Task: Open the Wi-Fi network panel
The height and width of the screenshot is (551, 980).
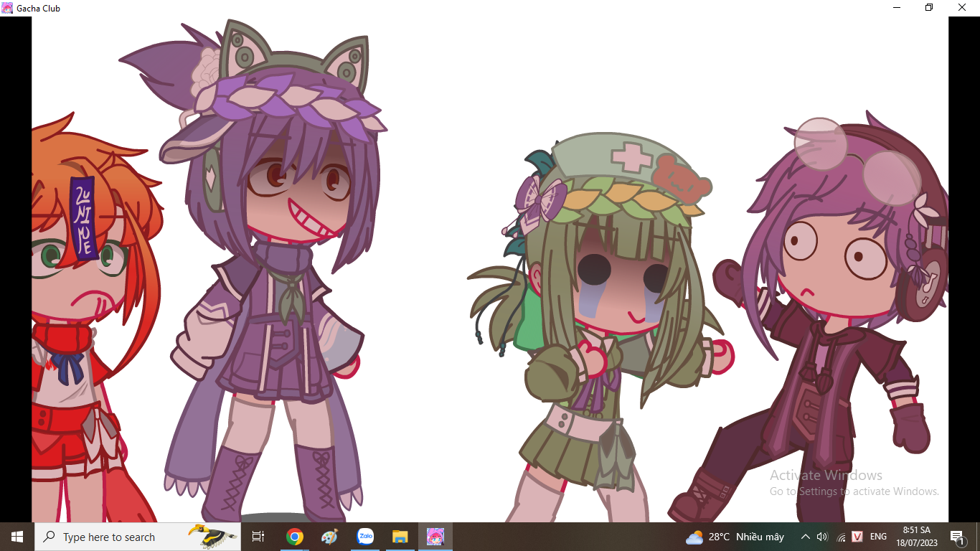Action: tap(840, 537)
